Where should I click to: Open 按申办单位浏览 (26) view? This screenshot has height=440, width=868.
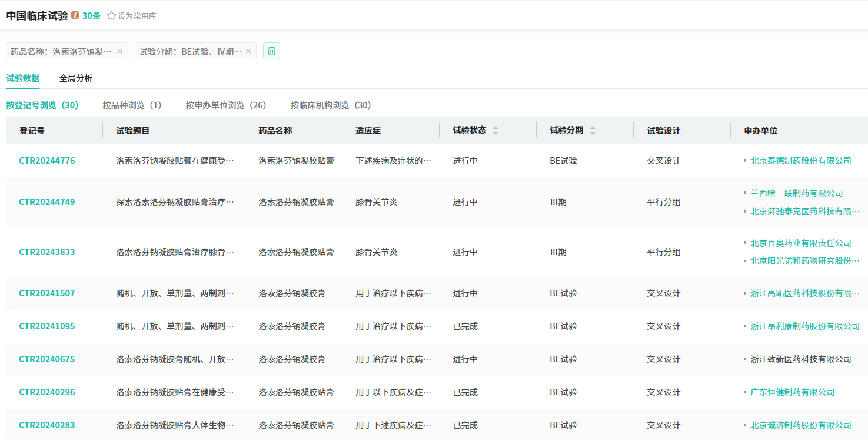(x=226, y=105)
